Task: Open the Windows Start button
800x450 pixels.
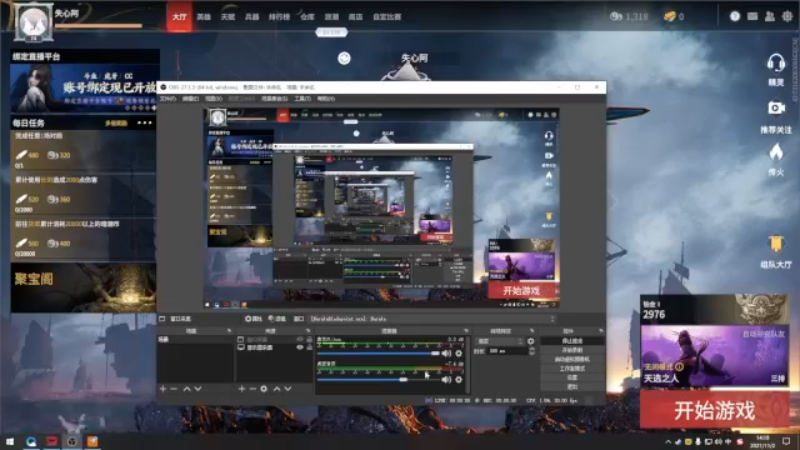Action: point(10,441)
